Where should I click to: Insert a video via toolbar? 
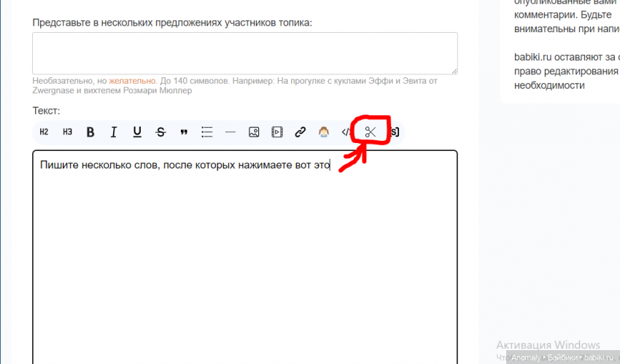tap(276, 132)
